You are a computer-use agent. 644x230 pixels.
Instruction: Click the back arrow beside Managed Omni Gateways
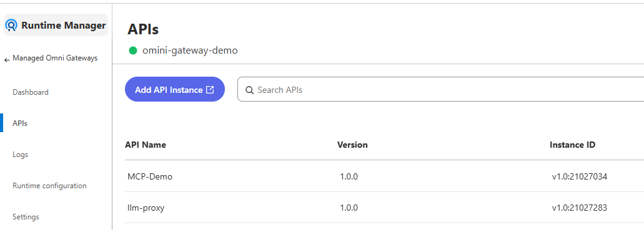(x=7, y=60)
